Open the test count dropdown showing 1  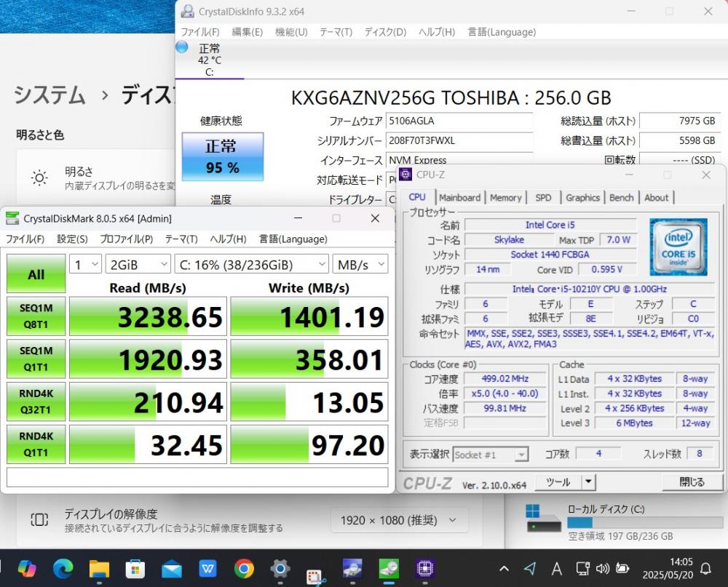85,265
